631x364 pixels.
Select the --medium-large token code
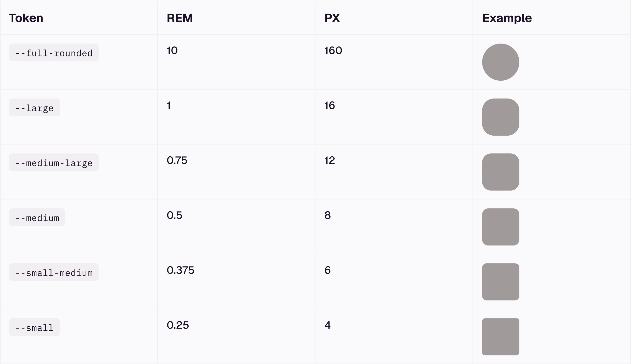(54, 163)
